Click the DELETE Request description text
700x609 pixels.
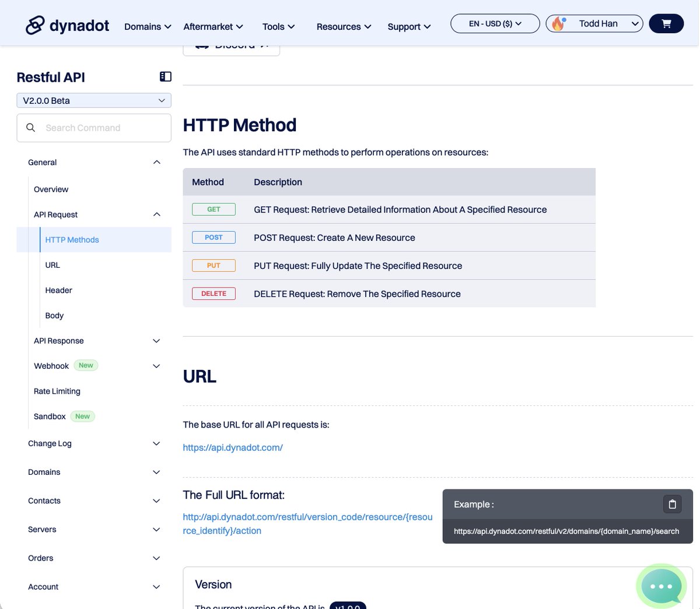click(357, 293)
